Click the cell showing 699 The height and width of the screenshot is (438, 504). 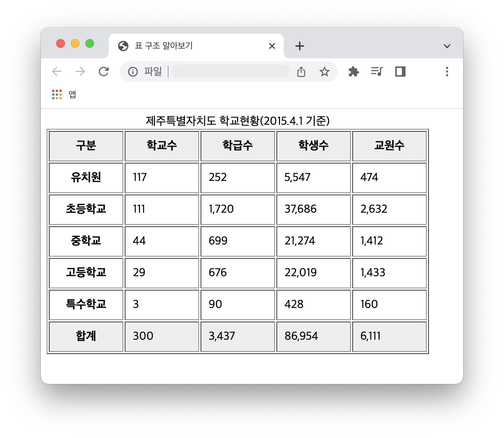pyautogui.click(x=238, y=241)
